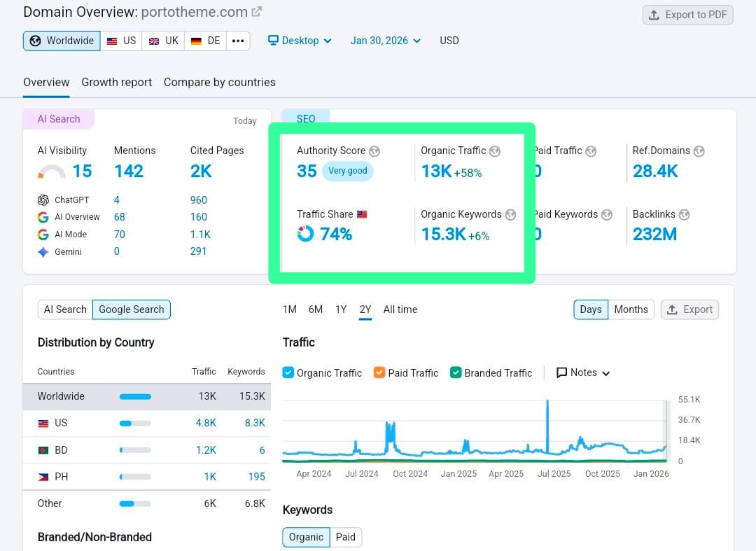Image resolution: width=756 pixels, height=551 pixels.
Task: Click globe icon next to Backlinks
Action: pyautogui.click(x=684, y=214)
